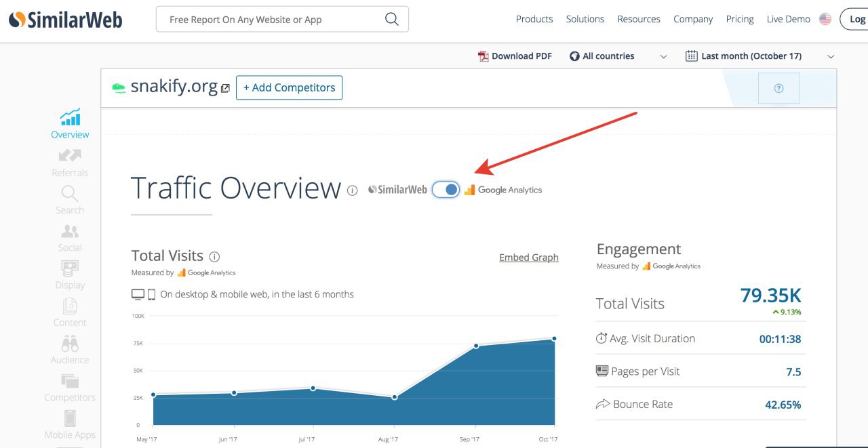The width and height of the screenshot is (868, 448).
Task: Open the All countries dropdown
Action: click(618, 56)
